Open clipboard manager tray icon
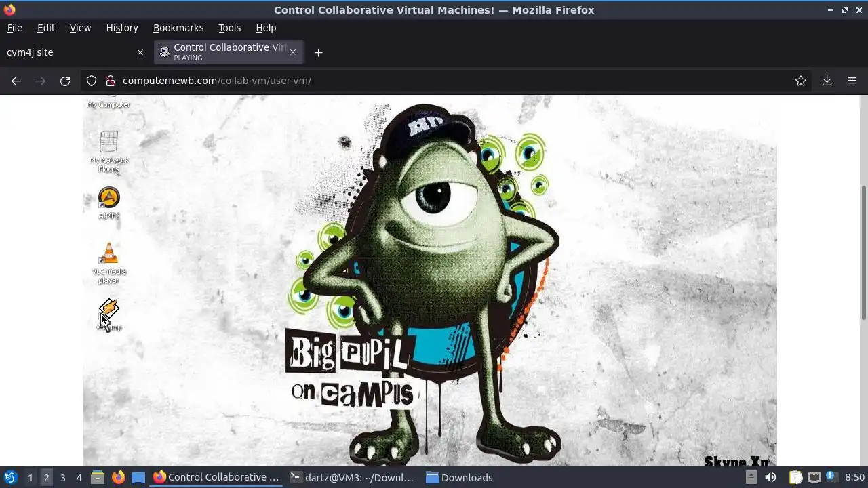The image size is (868, 488). tap(795, 477)
